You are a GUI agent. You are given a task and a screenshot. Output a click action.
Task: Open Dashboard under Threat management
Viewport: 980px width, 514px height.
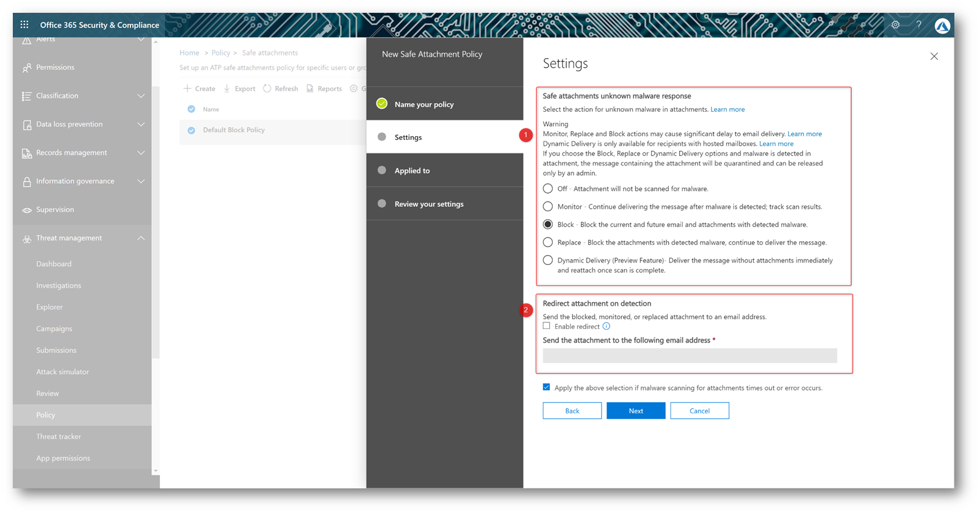pos(54,264)
